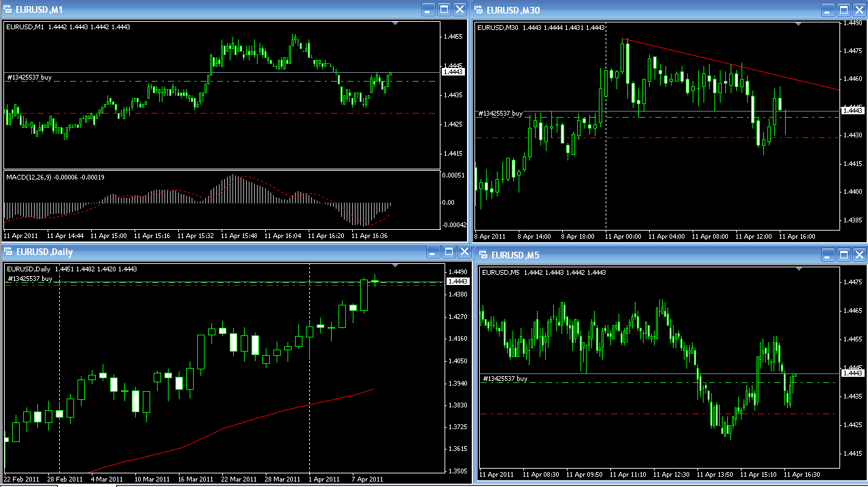This screenshot has height=487, width=868.
Task: Click the 1.4415 price axis label in M5 chart
Action: [852, 453]
